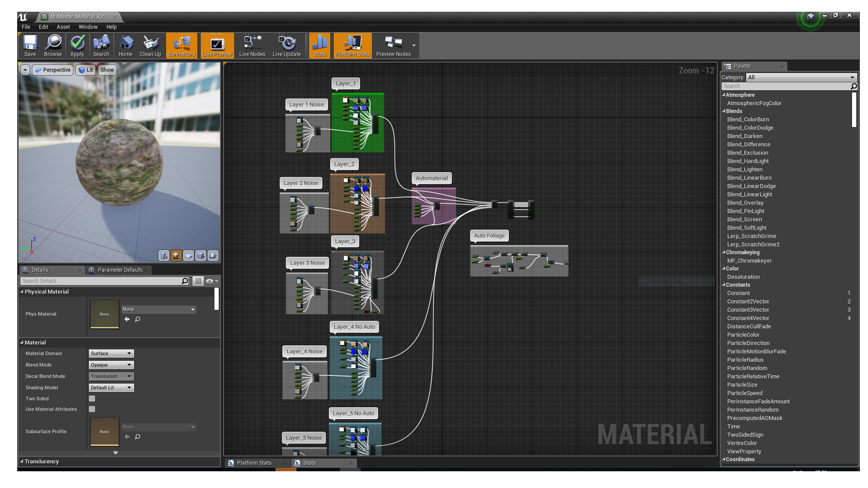Toggle Live Nodes
The image size is (868, 488).
point(252,46)
